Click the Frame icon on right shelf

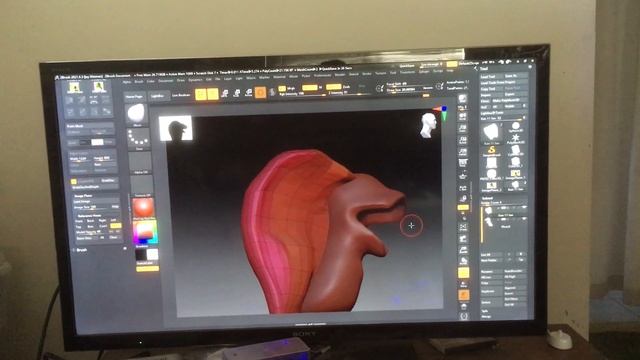(x=463, y=227)
